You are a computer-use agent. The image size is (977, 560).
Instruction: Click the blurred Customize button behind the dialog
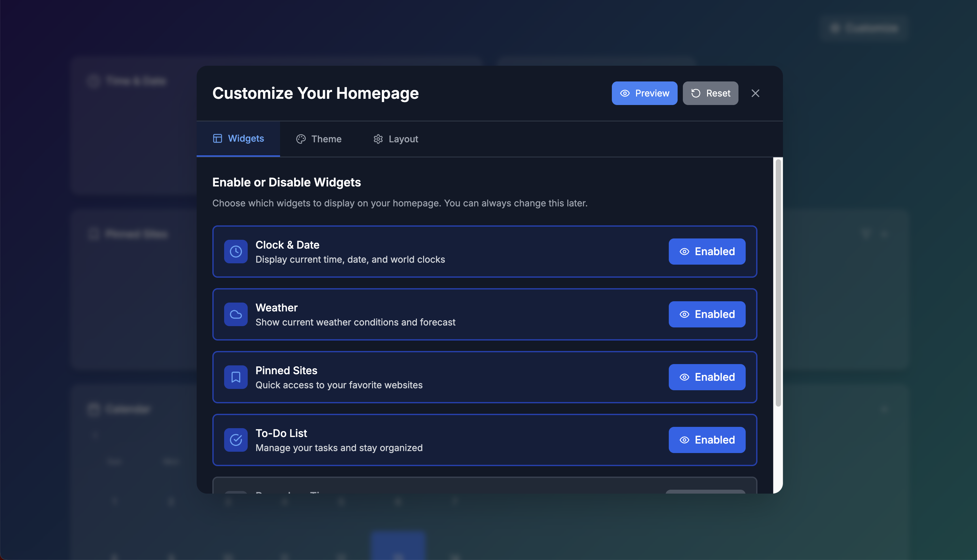coord(864,28)
